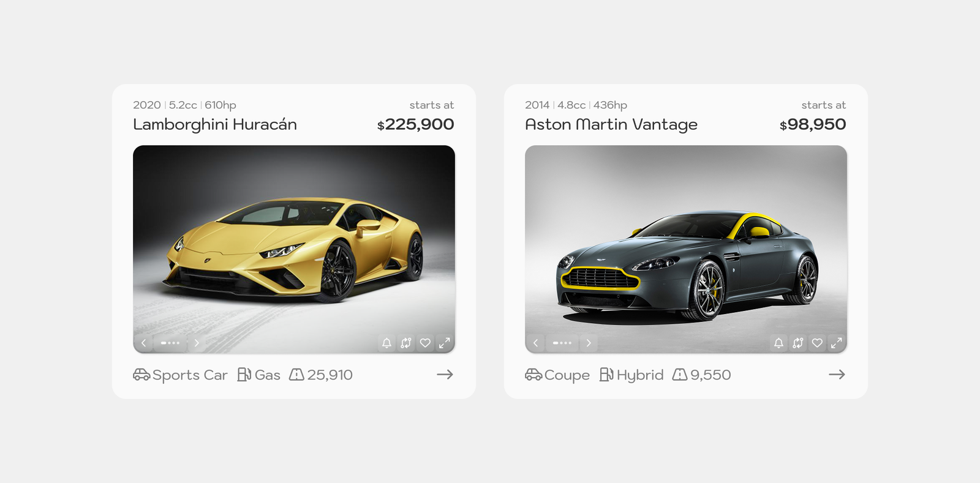The image size is (980, 483).
Task: Select the yellow Lamborghini car photo
Action: click(294, 249)
